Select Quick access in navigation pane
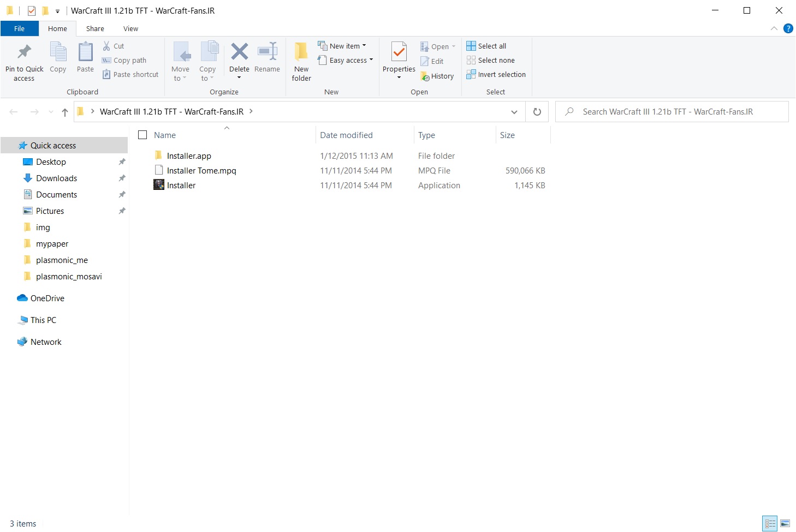The width and height of the screenshot is (796, 532). pyautogui.click(x=64, y=146)
